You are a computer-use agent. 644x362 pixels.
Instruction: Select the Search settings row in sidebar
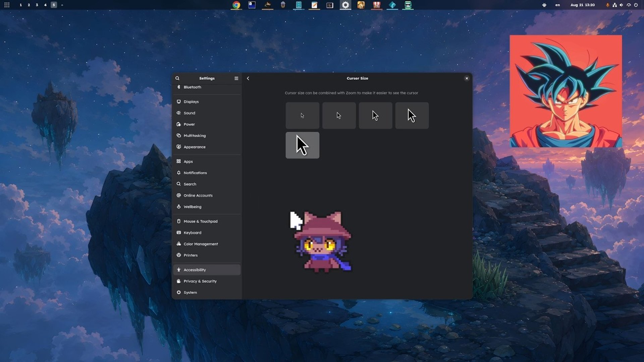coord(207,184)
